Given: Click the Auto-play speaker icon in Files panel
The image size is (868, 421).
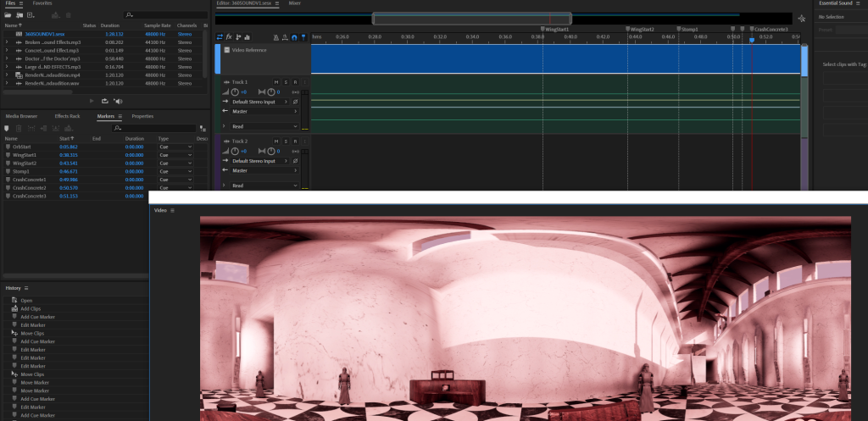Looking at the screenshot, I should point(118,101).
